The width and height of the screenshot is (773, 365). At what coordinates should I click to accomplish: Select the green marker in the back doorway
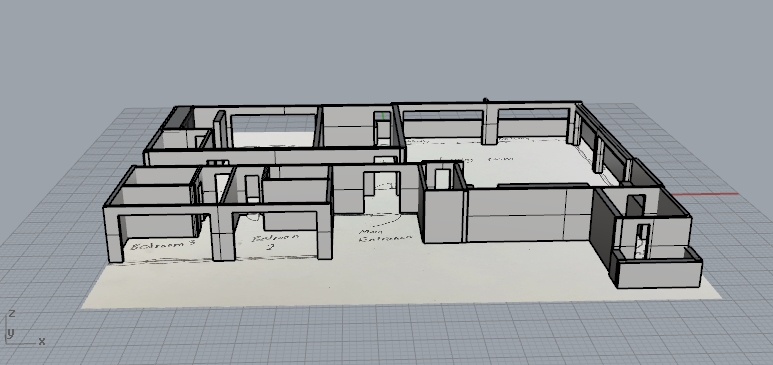[384, 116]
